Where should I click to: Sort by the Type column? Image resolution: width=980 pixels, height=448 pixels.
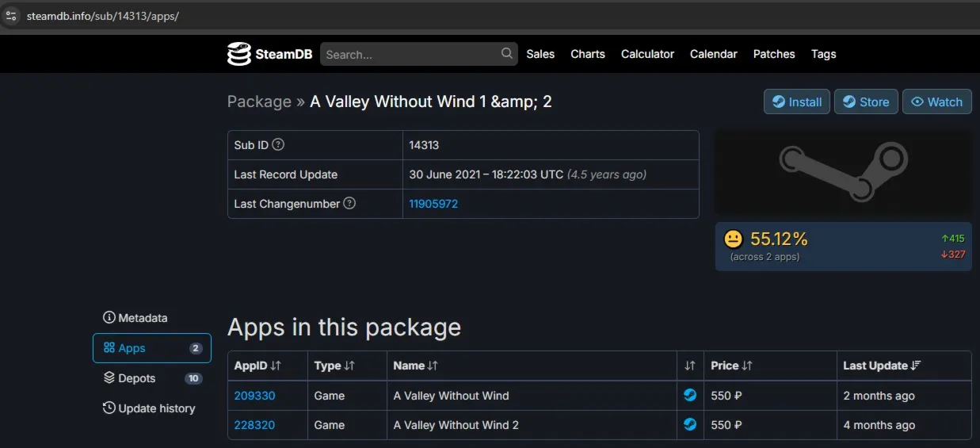coord(334,366)
